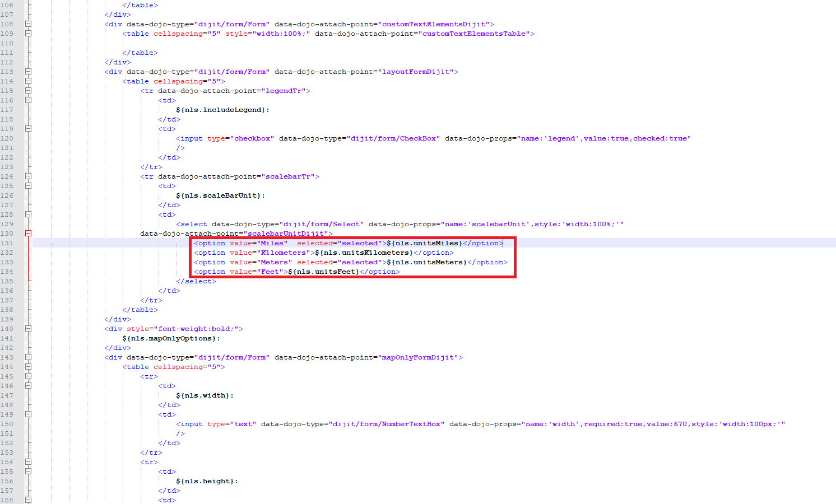Click the ${nls.unitsFeet} text
Image resolution: width=836 pixels, height=504 pixels.
[x=324, y=272]
